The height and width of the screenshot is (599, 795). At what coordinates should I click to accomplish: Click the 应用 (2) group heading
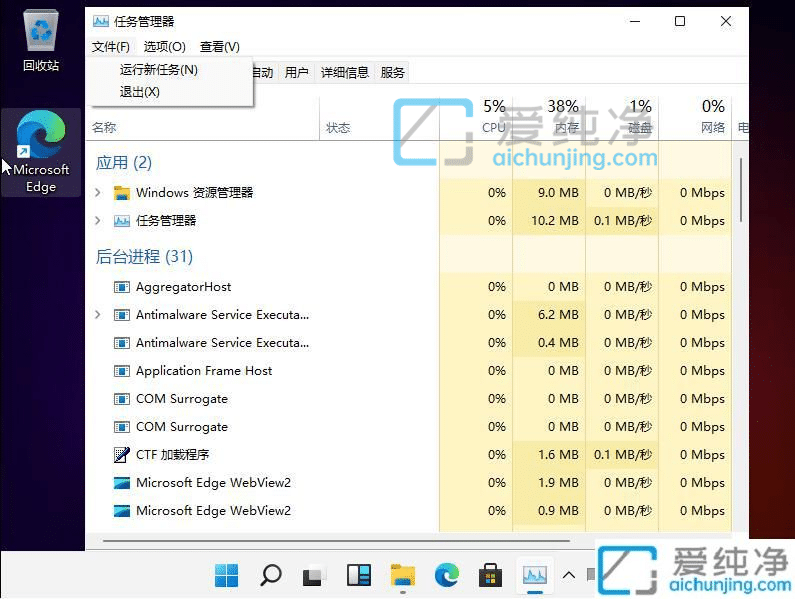(124, 163)
